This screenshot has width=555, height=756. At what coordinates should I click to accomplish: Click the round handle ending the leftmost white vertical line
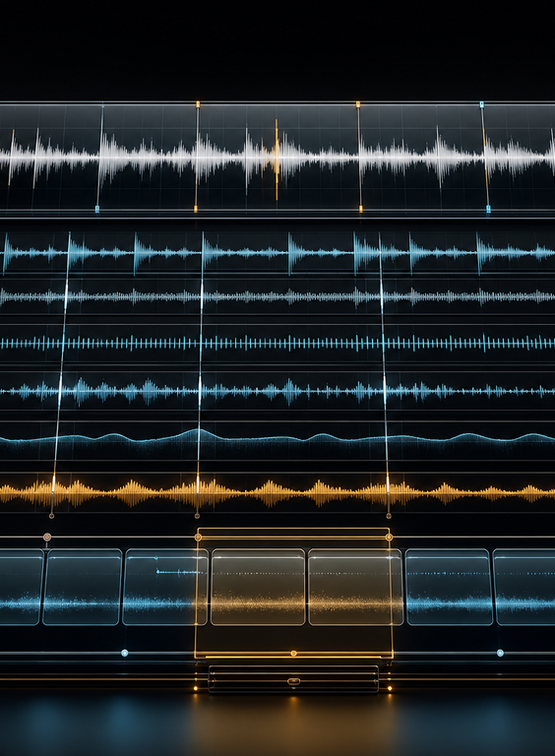[51, 516]
